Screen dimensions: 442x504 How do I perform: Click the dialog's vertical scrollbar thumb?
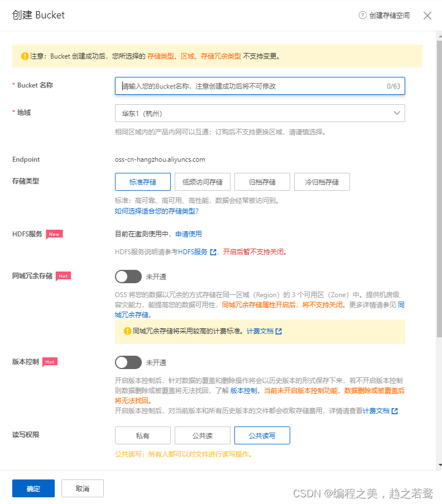(439, 189)
